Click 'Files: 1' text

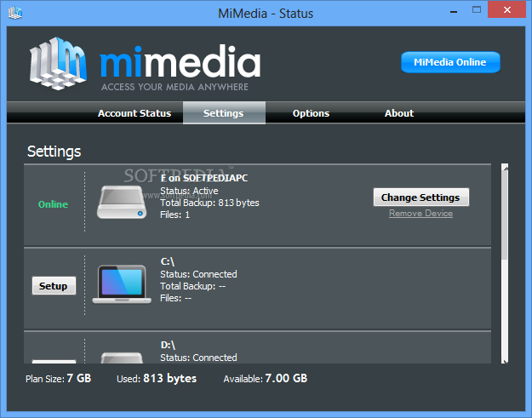[x=174, y=215]
